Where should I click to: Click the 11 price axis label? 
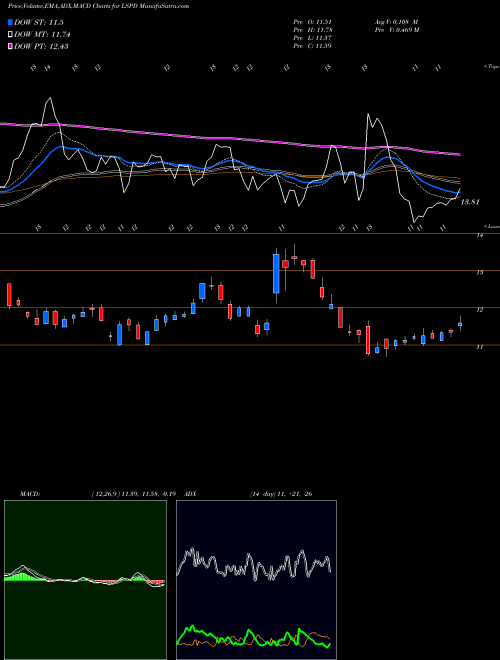coord(479,347)
